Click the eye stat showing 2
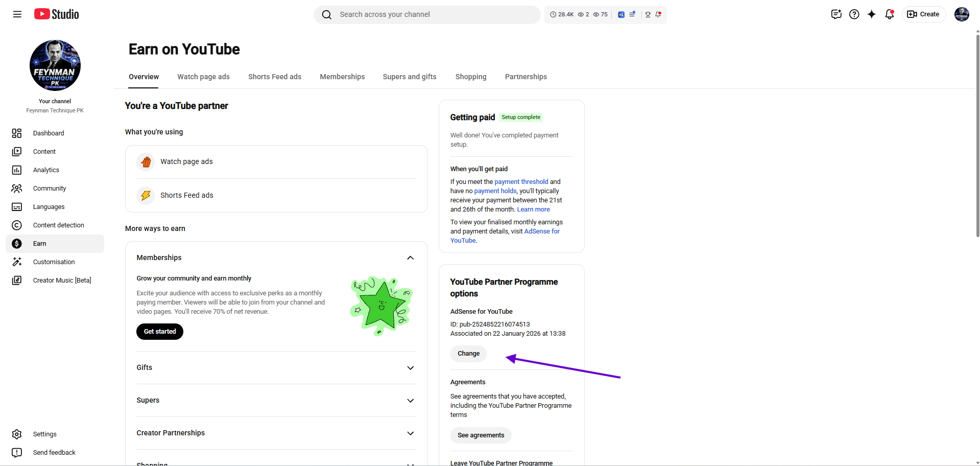 [583, 15]
